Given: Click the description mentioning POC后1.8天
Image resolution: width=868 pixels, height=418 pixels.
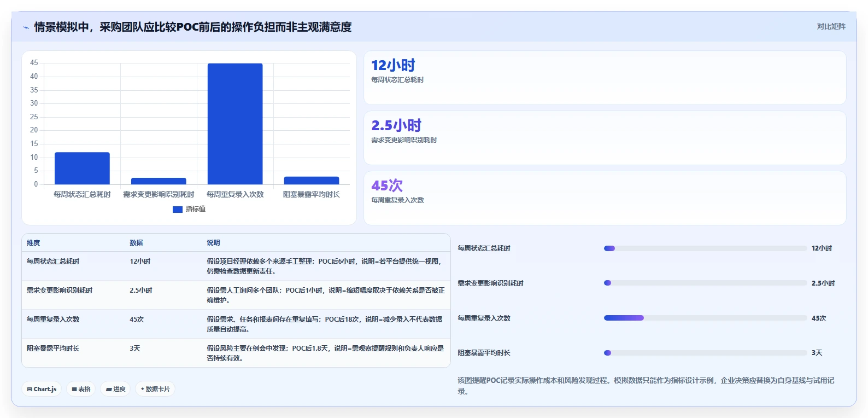Looking at the screenshot, I should (325, 353).
